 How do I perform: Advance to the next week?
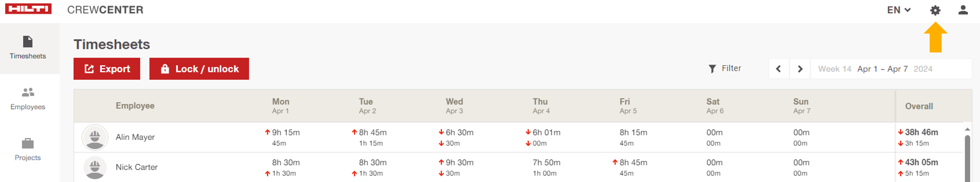(800, 69)
